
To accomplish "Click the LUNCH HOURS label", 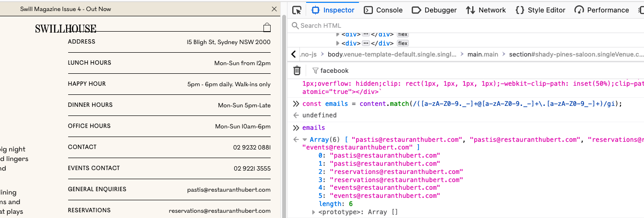I will (x=89, y=63).
